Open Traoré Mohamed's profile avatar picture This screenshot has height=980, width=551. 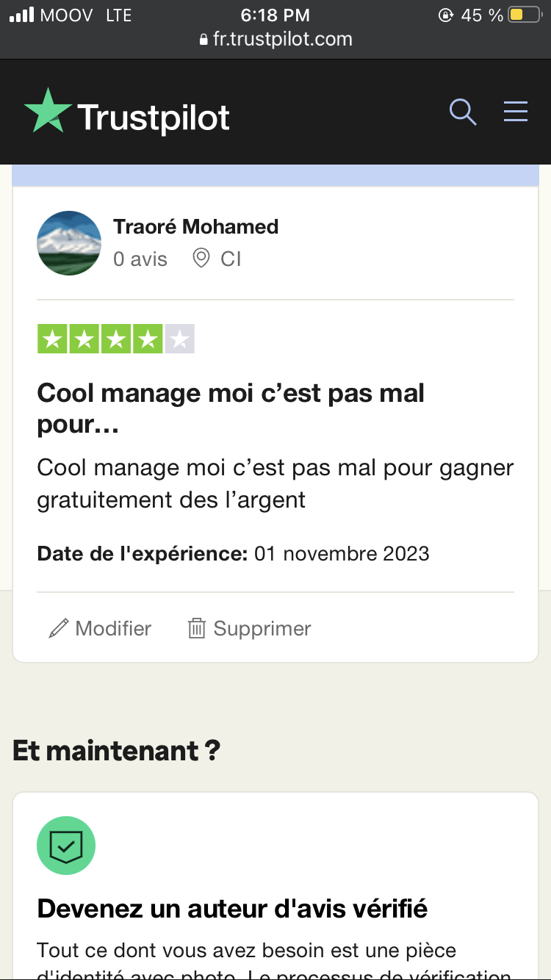click(x=69, y=243)
